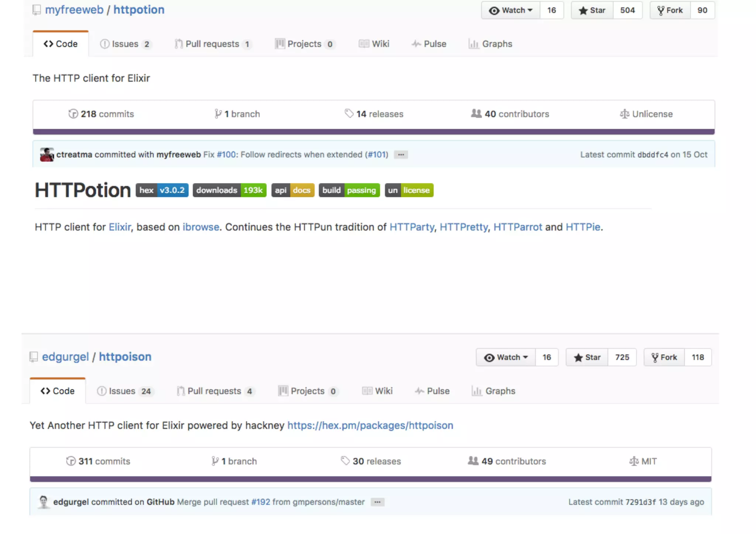
Task: Open pull request #192 link
Action: click(x=261, y=502)
